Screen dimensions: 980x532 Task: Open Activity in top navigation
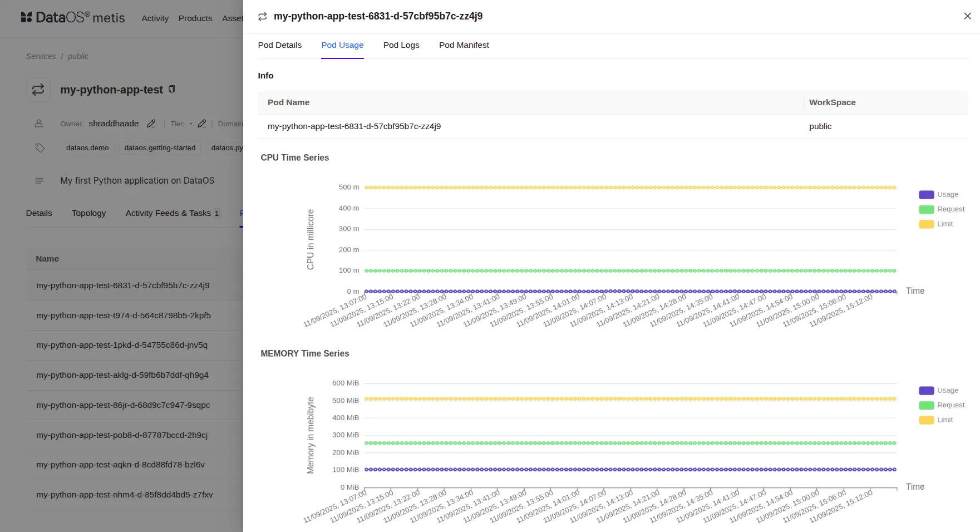click(x=155, y=18)
